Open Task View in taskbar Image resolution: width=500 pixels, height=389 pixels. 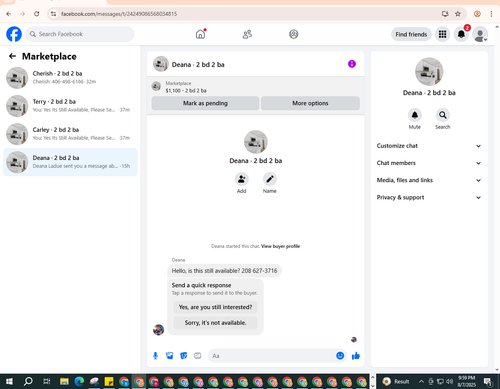click(47, 381)
